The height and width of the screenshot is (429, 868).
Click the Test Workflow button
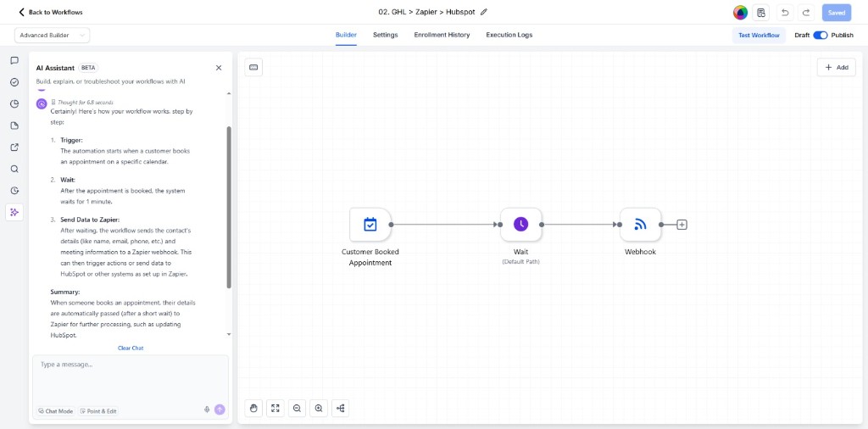[759, 35]
